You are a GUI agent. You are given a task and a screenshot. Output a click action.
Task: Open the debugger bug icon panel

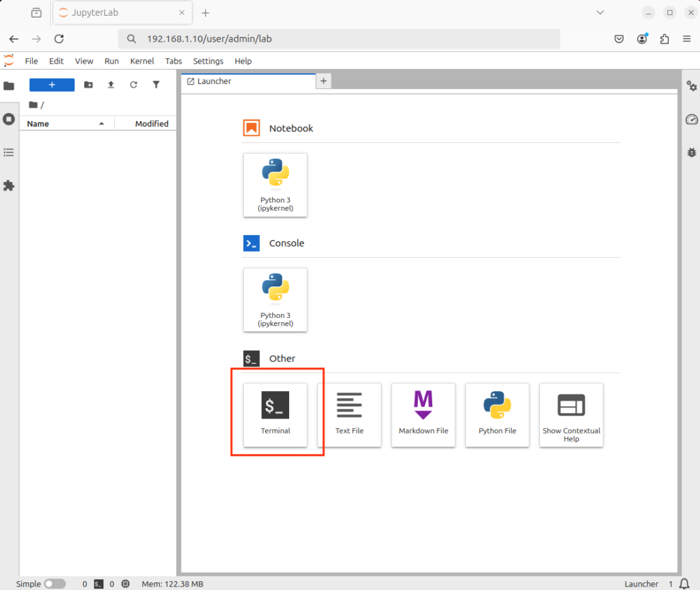point(691,152)
